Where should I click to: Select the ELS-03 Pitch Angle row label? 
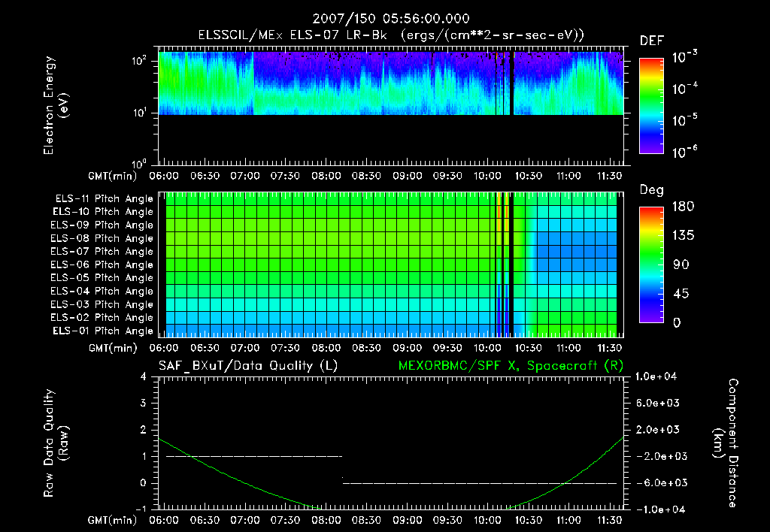(102, 304)
